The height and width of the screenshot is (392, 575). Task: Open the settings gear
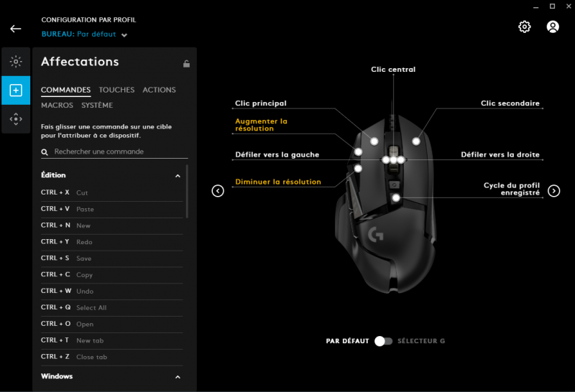point(525,27)
